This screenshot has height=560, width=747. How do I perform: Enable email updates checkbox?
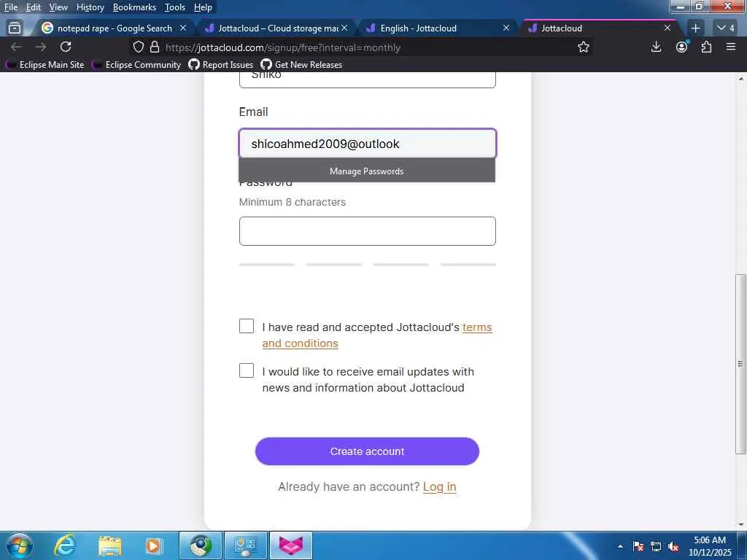point(247,370)
